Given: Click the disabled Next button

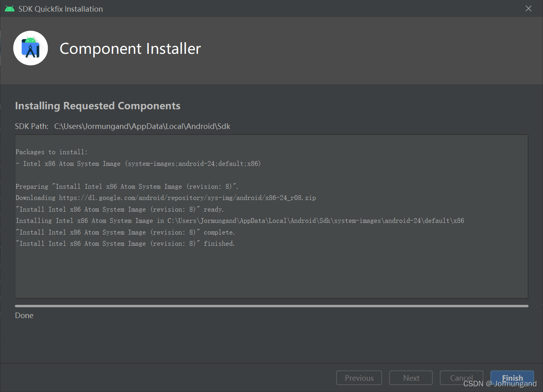Looking at the screenshot, I should (x=411, y=378).
